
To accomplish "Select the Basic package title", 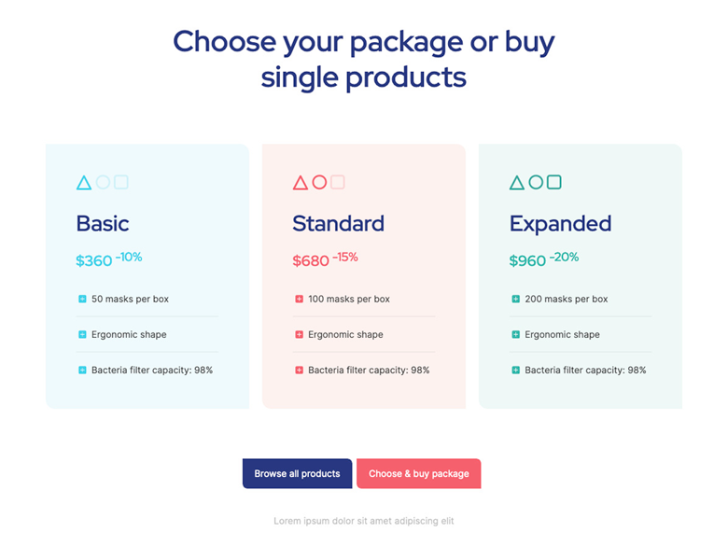I will click(103, 224).
